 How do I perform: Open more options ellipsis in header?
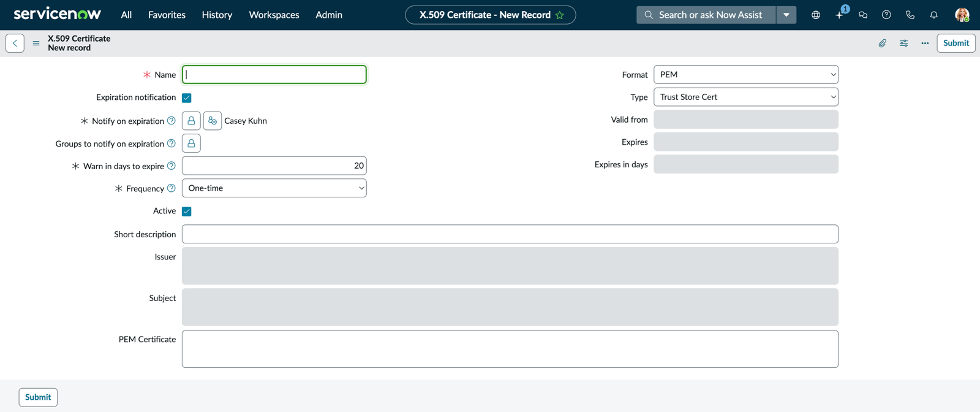(x=925, y=43)
